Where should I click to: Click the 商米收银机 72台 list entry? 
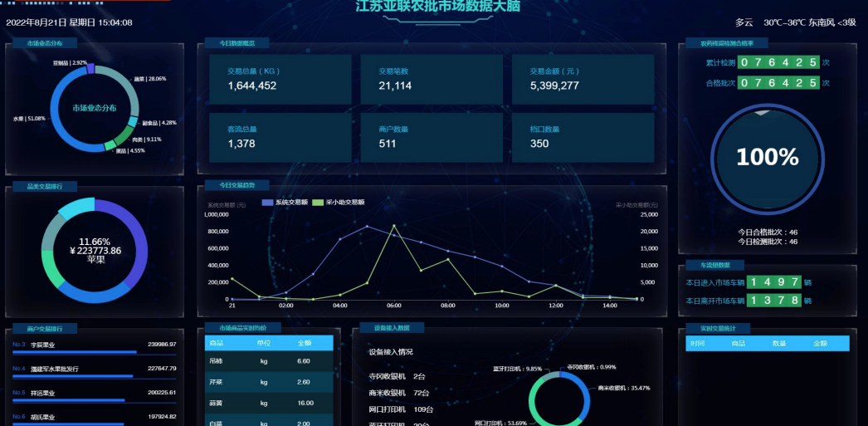398,394
